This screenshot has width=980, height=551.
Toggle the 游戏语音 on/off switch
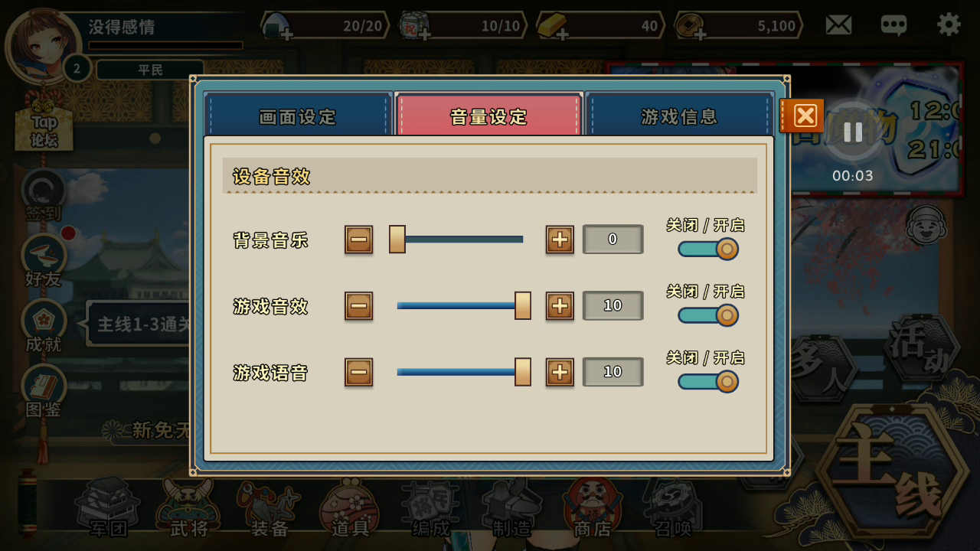(x=708, y=381)
